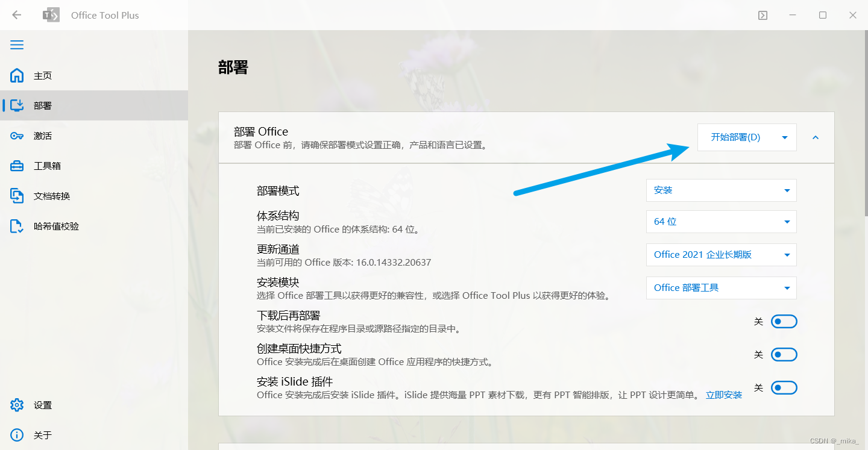The image size is (868, 450).
Task: Click the 下载后再部署 label
Action: [288, 316]
